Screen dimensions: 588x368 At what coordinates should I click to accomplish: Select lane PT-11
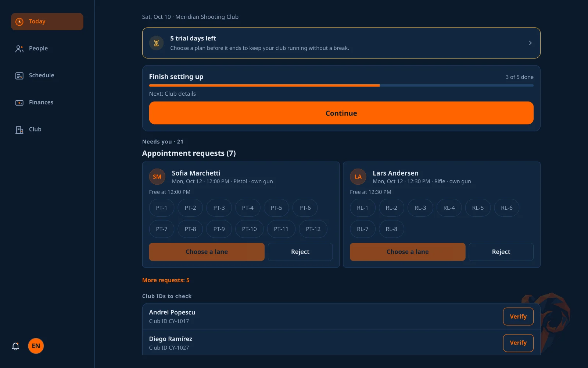coord(281,229)
